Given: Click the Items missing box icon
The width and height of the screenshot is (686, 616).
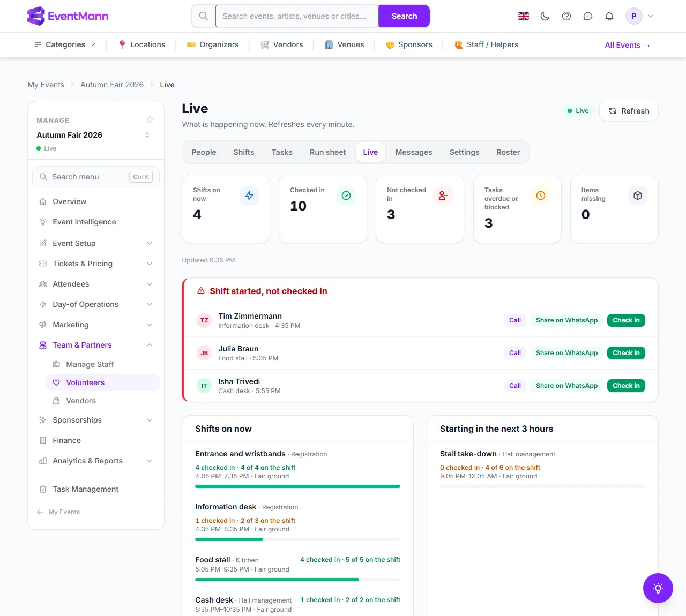Looking at the screenshot, I should point(638,196).
